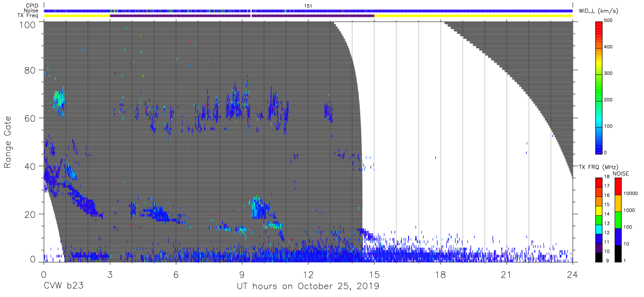Click the TX Freq row label
The height and width of the screenshot is (297, 644).
(x=29, y=16)
